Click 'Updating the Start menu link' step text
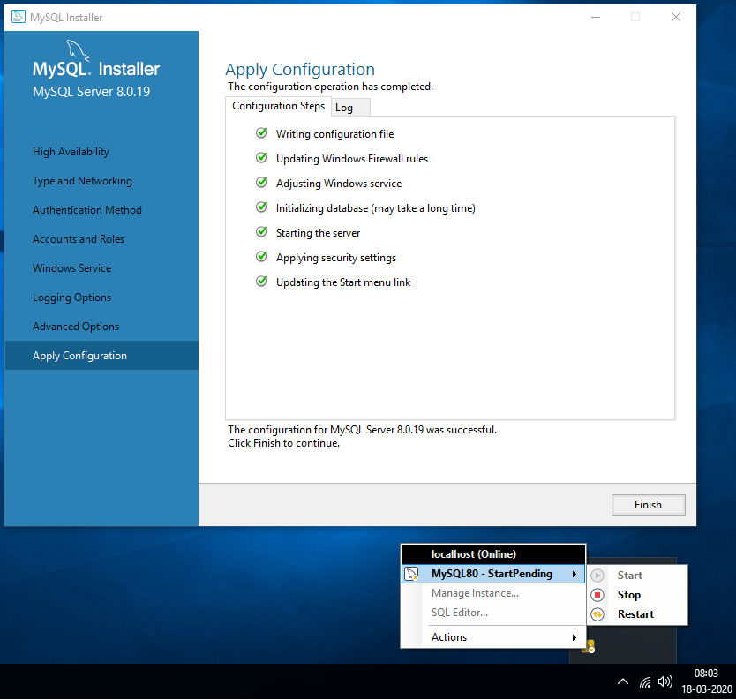The width and height of the screenshot is (736, 700). click(343, 282)
